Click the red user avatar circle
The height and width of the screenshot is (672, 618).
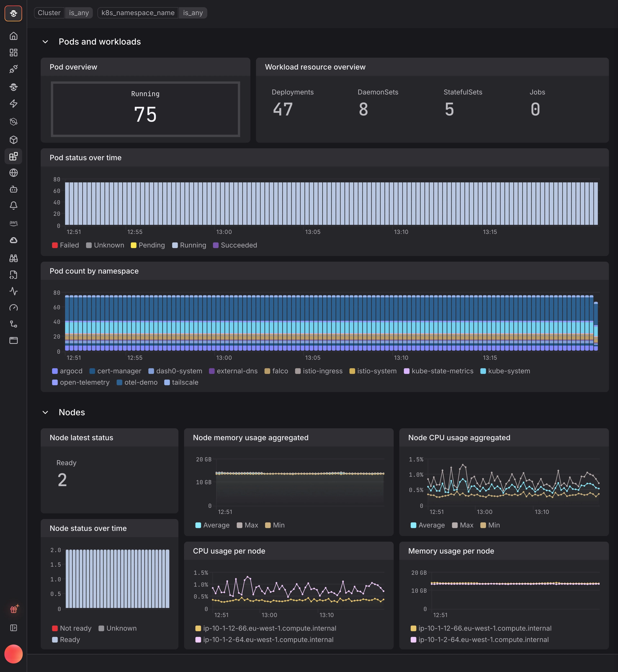pos(13,654)
